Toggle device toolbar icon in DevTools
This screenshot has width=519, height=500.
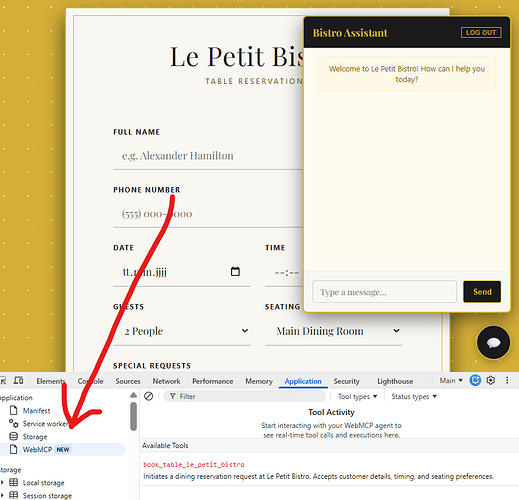[18, 380]
